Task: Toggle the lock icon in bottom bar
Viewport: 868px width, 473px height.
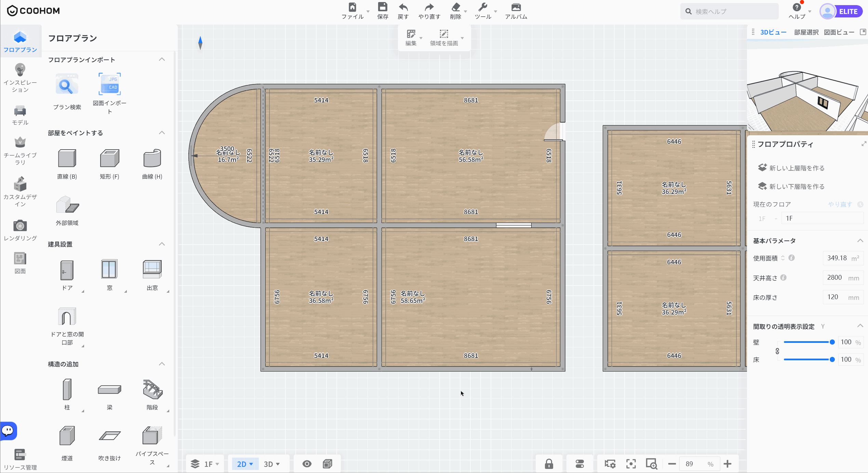Action: 549,464
